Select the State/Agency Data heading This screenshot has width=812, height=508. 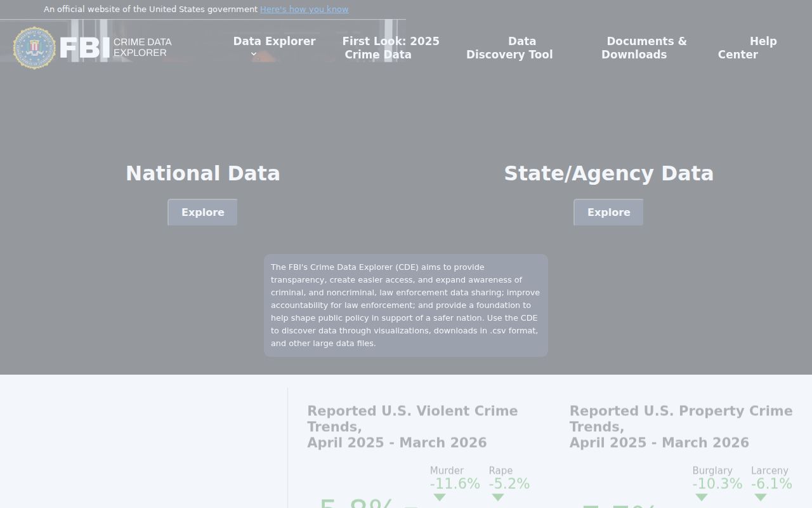pyautogui.click(x=609, y=173)
